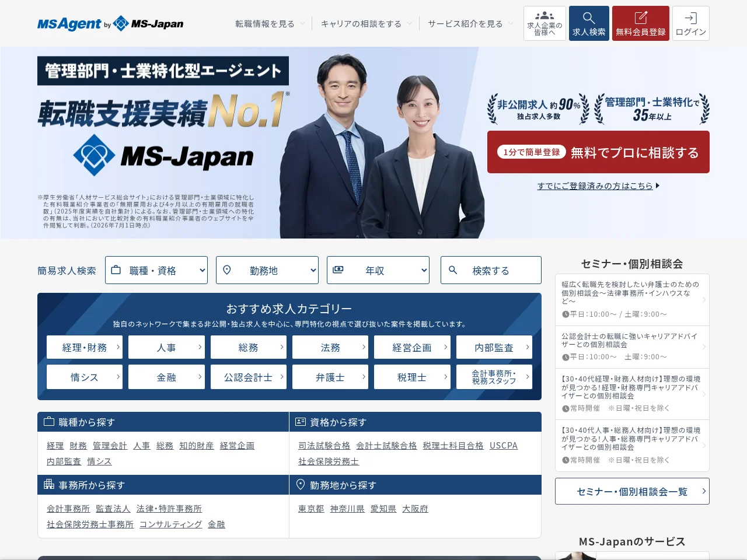This screenshot has height=560, width=747.
Task: Select the 人事 category button
Action: [166, 347]
